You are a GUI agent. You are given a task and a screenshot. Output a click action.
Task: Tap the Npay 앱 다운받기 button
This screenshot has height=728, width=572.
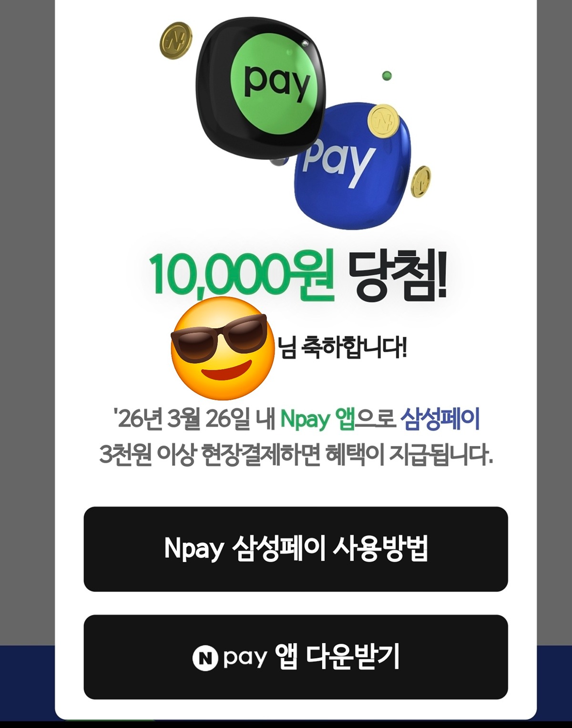[296, 657]
